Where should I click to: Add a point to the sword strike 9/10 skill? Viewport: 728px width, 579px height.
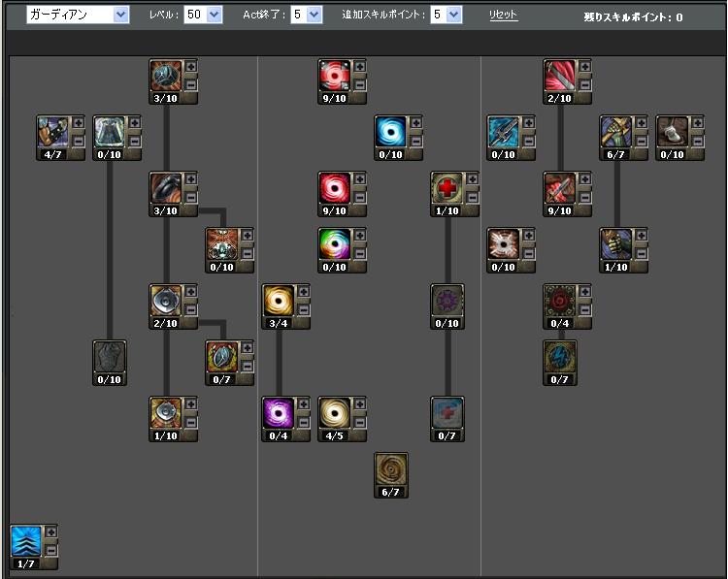coord(585,179)
